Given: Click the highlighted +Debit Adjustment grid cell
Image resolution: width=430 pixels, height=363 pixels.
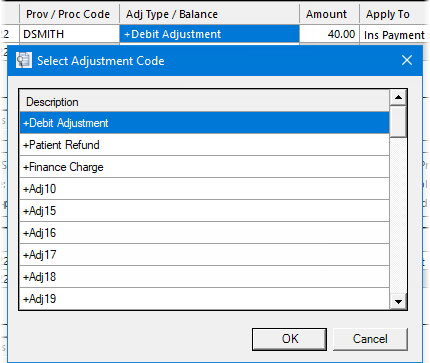Looking at the screenshot, I should pyautogui.click(x=209, y=34).
